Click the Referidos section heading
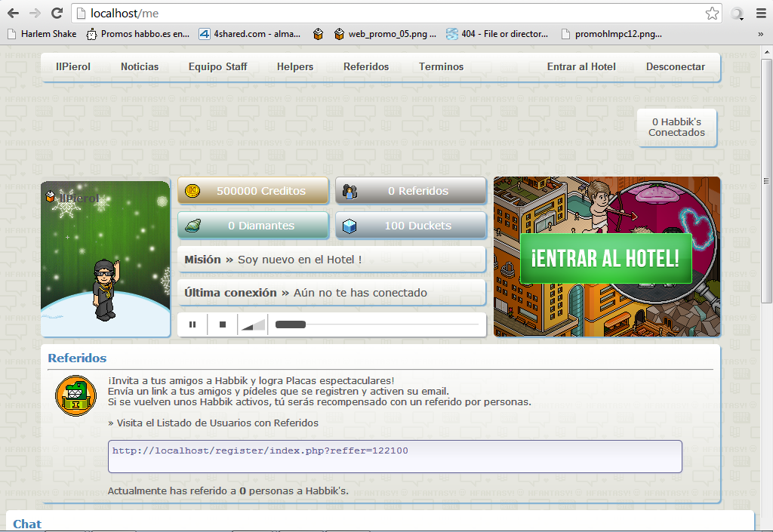The height and width of the screenshot is (532, 773). point(77,358)
